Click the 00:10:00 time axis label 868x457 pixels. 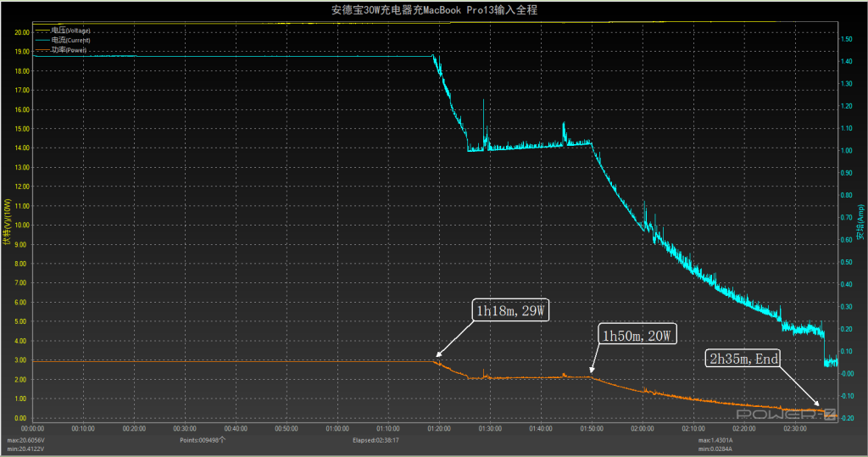click(x=83, y=429)
